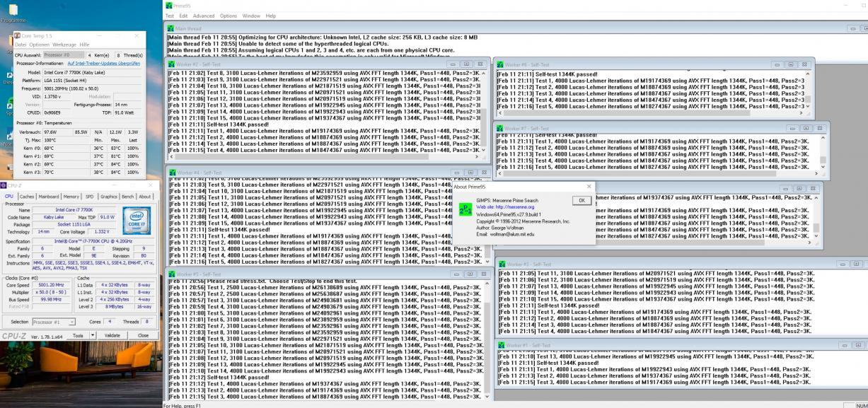Screen dimensions: 868x408
Task: Open Prime95 Test menu
Action: tap(170, 16)
